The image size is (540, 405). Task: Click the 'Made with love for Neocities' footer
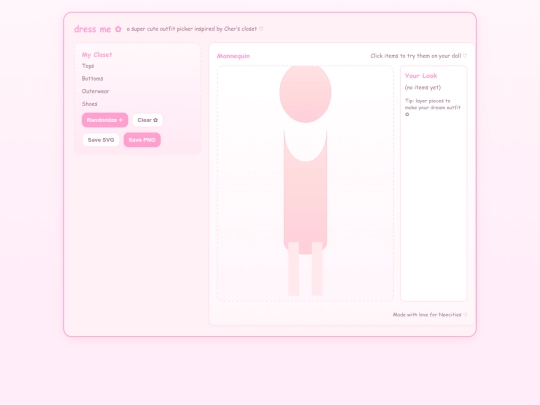tap(430, 314)
